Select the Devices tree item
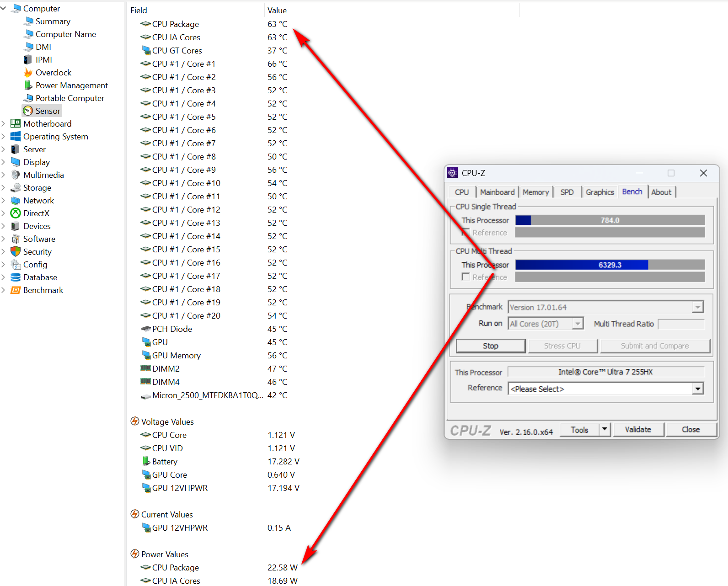The image size is (728, 586). pos(37,226)
